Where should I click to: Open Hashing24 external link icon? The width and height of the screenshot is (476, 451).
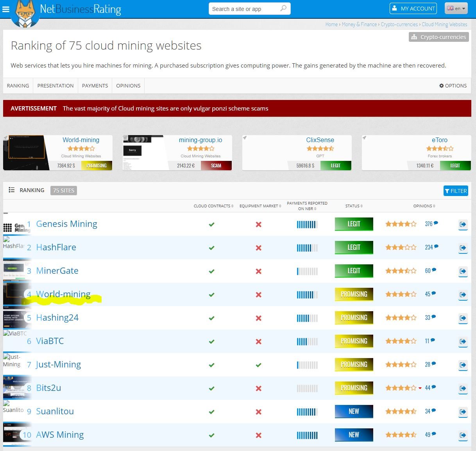[x=463, y=318]
